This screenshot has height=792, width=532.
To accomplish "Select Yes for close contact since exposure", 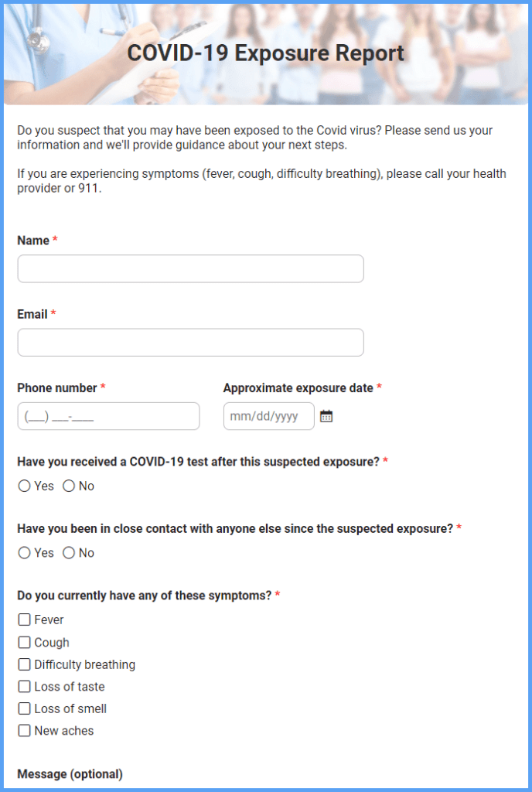I will (x=24, y=553).
